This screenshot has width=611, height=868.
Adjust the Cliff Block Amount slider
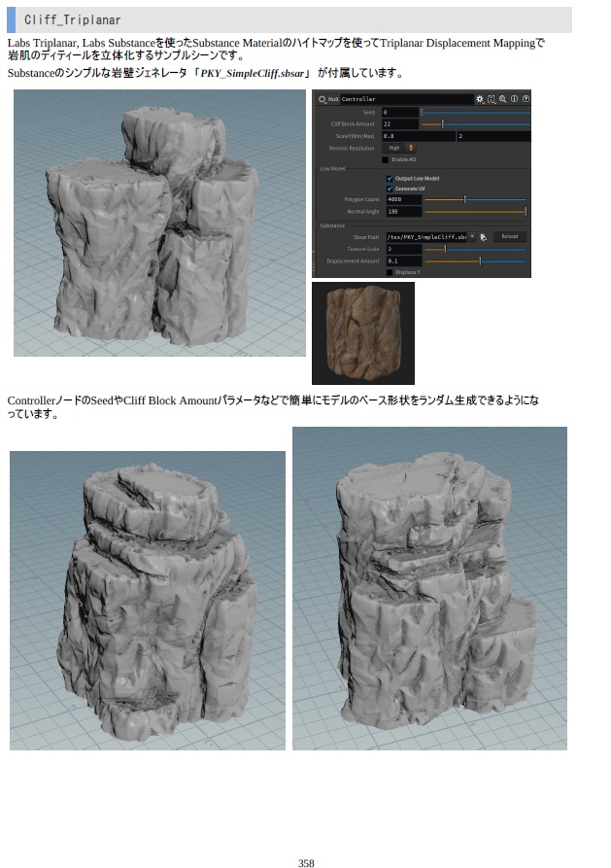[475, 124]
